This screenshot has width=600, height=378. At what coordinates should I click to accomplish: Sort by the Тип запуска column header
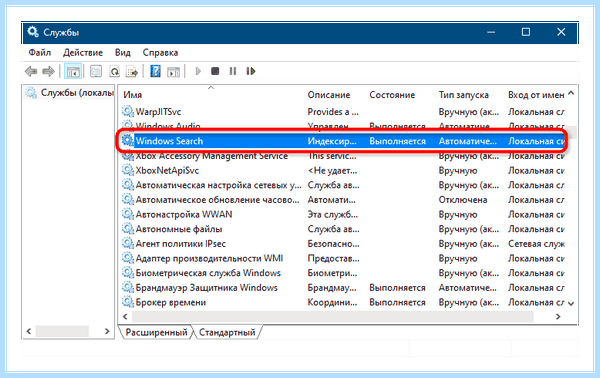tap(463, 94)
